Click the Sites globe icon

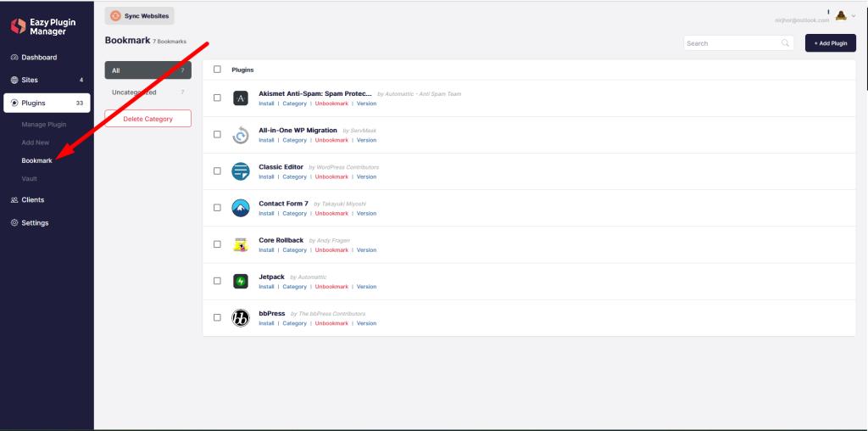(14, 80)
